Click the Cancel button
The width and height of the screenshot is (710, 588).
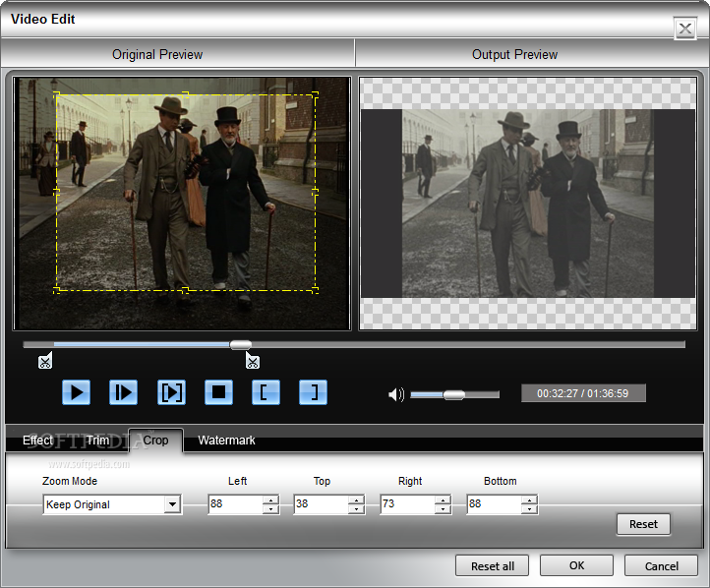[x=661, y=565]
